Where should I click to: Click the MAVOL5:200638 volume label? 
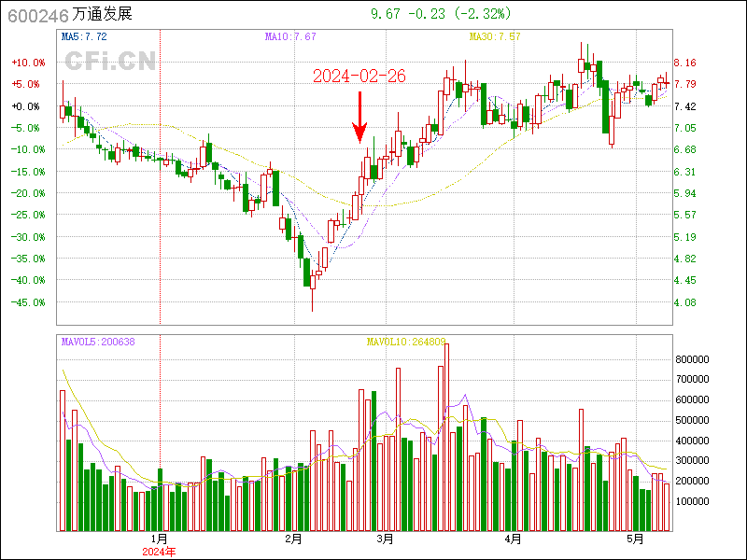point(98,342)
